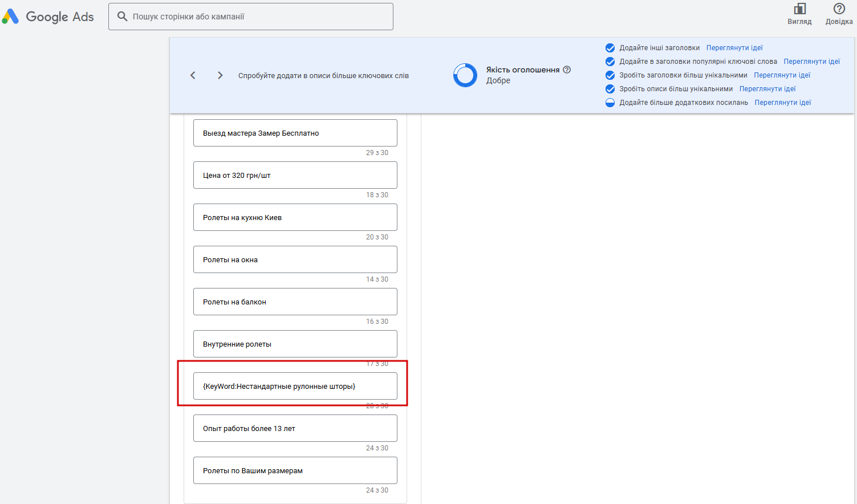This screenshot has width=857, height=504.
Task: Click the Google Ads logo
Action: coord(47,17)
